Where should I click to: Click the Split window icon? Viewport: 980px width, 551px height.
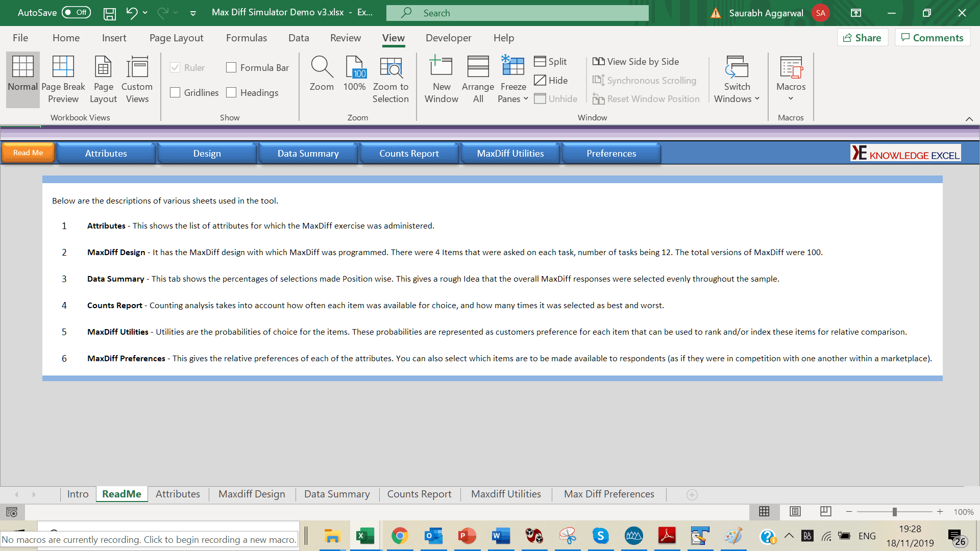(540, 62)
